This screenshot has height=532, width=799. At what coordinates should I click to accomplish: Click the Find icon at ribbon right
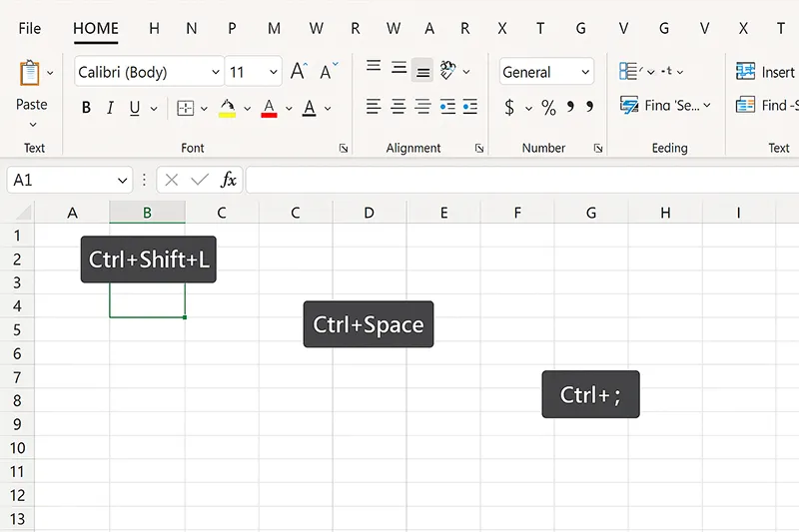tap(745, 105)
